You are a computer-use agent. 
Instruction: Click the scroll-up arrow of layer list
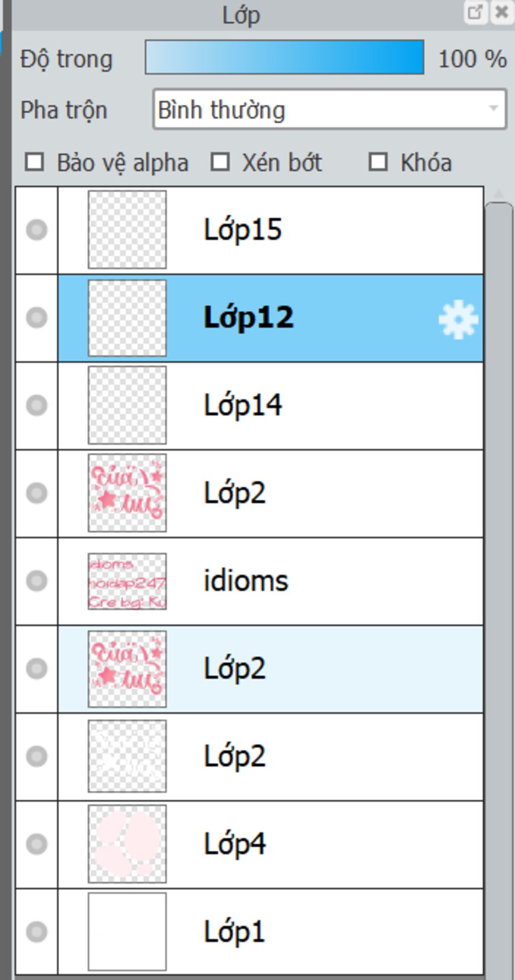click(x=498, y=193)
